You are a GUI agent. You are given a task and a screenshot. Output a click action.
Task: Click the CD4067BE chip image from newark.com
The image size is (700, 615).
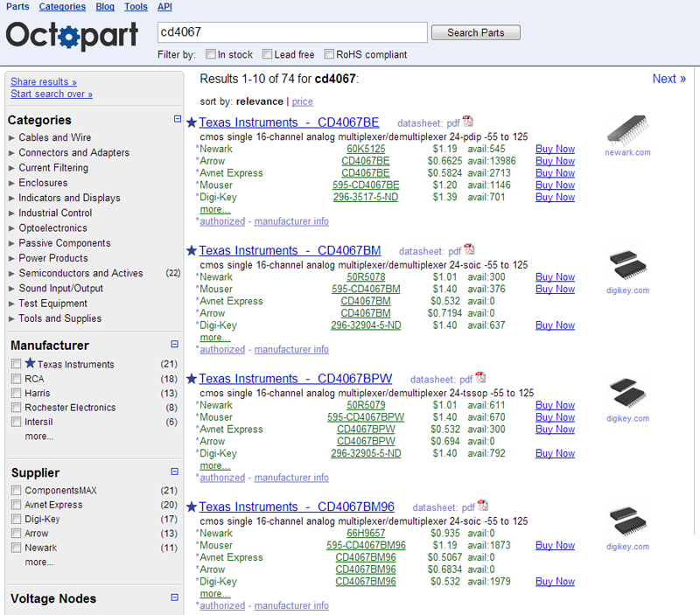627,130
